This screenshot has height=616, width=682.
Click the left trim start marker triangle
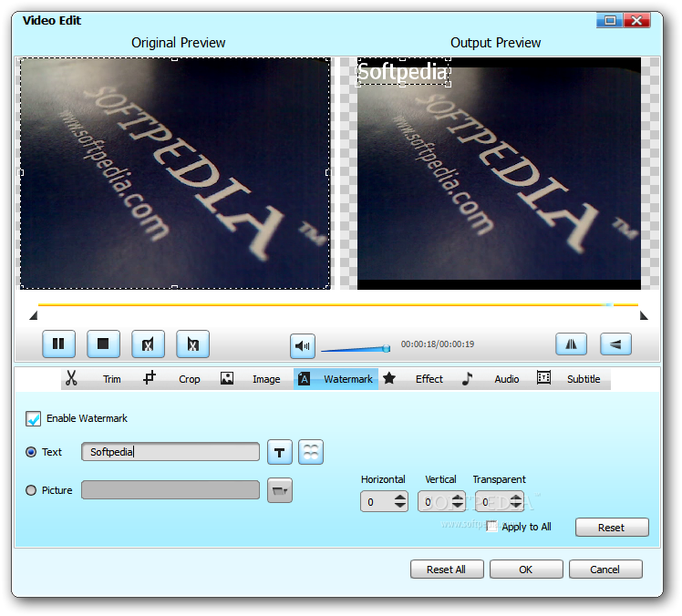click(x=34, y=315)
